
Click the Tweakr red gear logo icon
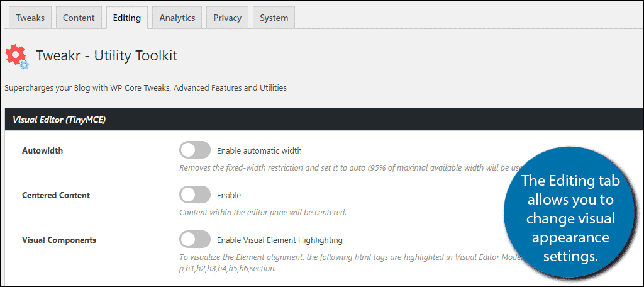16,55
